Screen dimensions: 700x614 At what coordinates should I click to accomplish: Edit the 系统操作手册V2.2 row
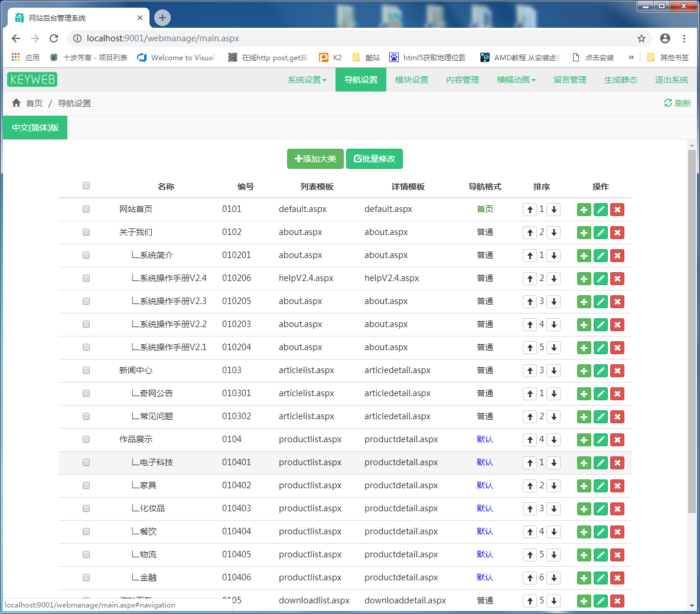600,325
